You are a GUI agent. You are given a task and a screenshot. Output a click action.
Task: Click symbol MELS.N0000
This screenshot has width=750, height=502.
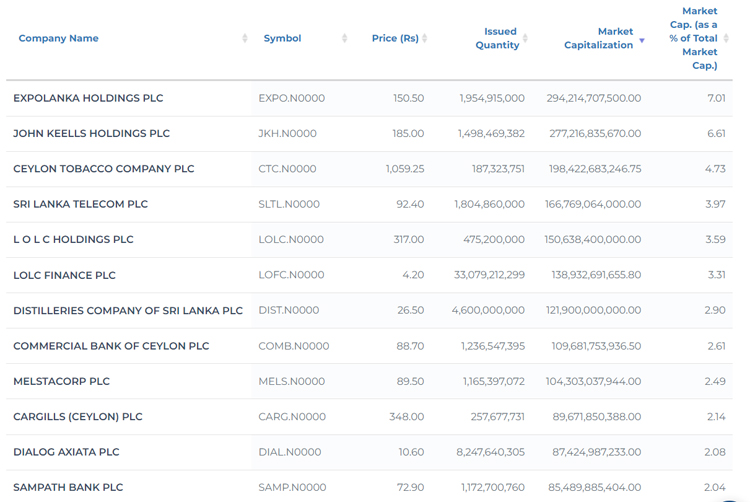(x=291, y=382)
